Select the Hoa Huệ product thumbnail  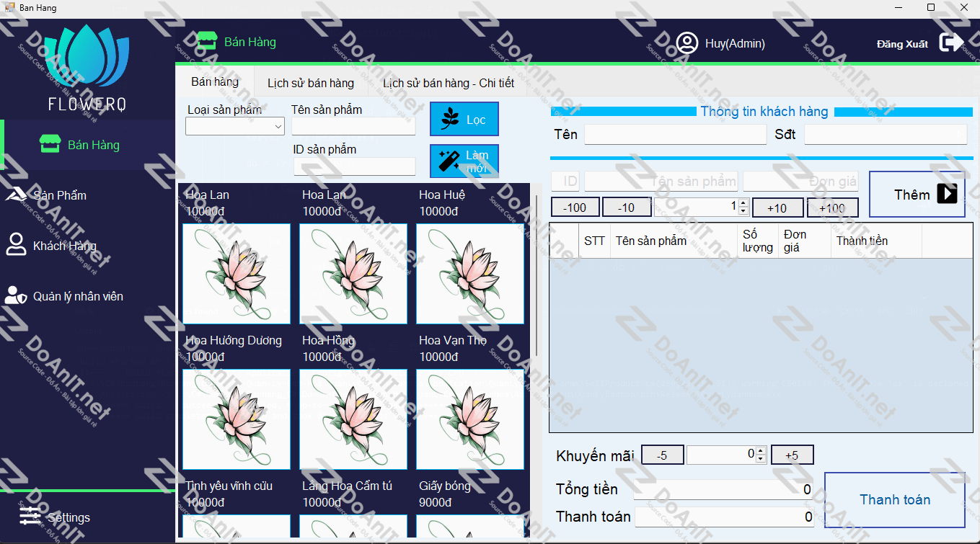click(x=470, y=274)
